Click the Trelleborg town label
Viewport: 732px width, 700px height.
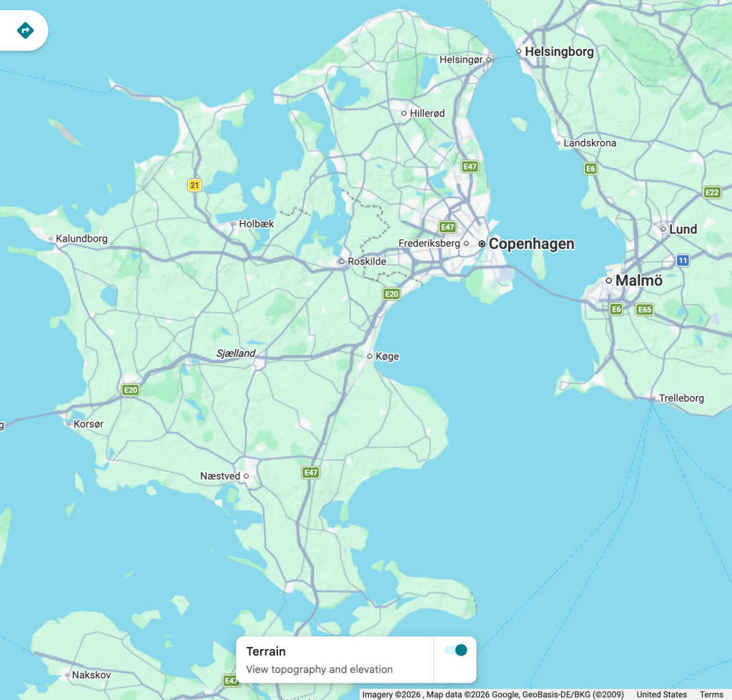click(681, 398)
